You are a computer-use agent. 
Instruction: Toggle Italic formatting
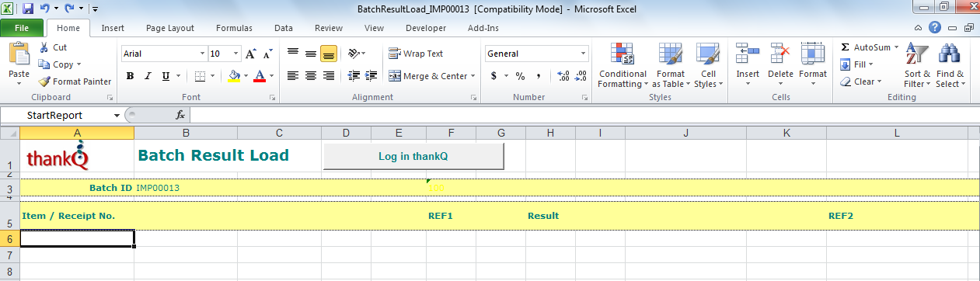pyautogui.click(x=148, y=76)
